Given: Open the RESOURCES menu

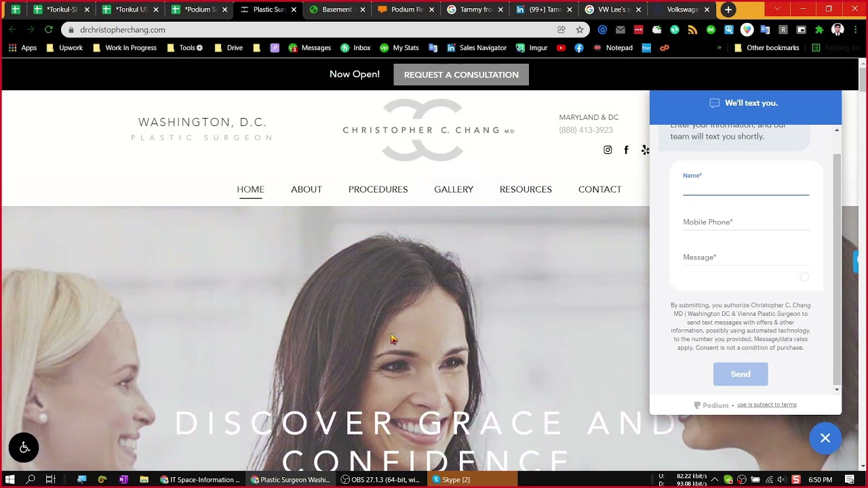Looking at the screenshot, I should (x=526, y=190).
